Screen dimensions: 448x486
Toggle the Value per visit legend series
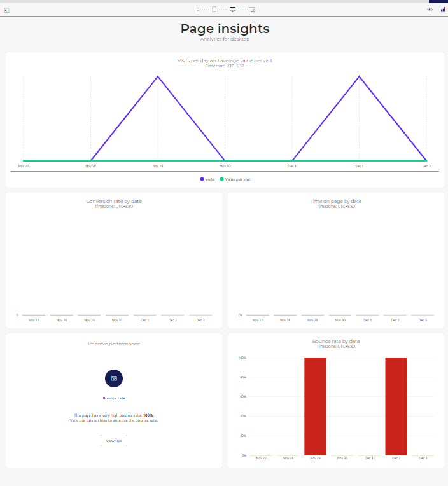coord(235,179)
